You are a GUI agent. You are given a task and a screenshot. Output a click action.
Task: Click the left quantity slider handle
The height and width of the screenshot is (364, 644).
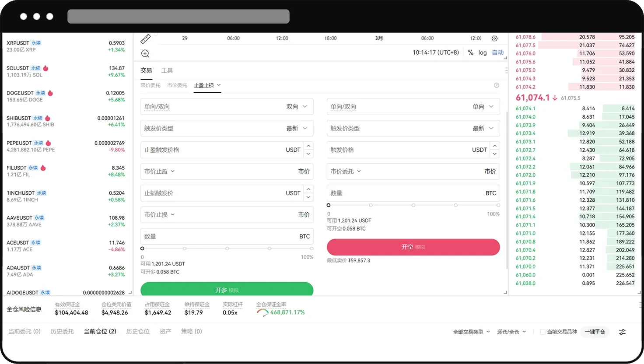142,248
